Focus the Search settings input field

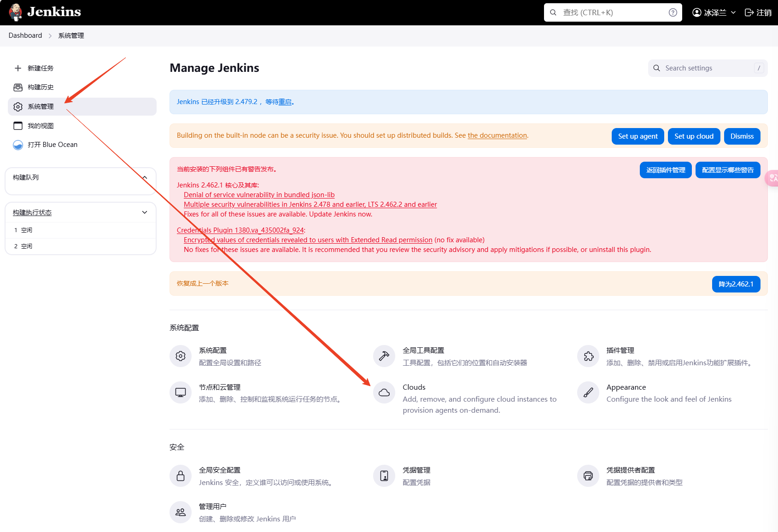(707, 68)
